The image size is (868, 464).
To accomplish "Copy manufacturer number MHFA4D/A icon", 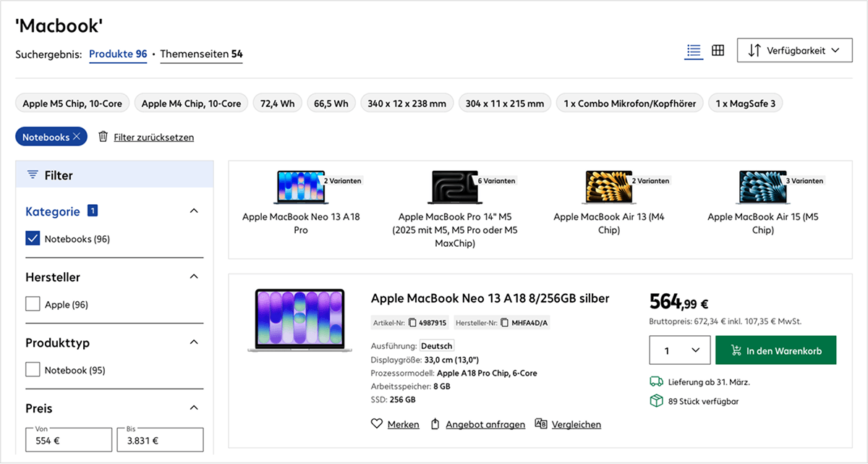I will [x=505, y=322].
